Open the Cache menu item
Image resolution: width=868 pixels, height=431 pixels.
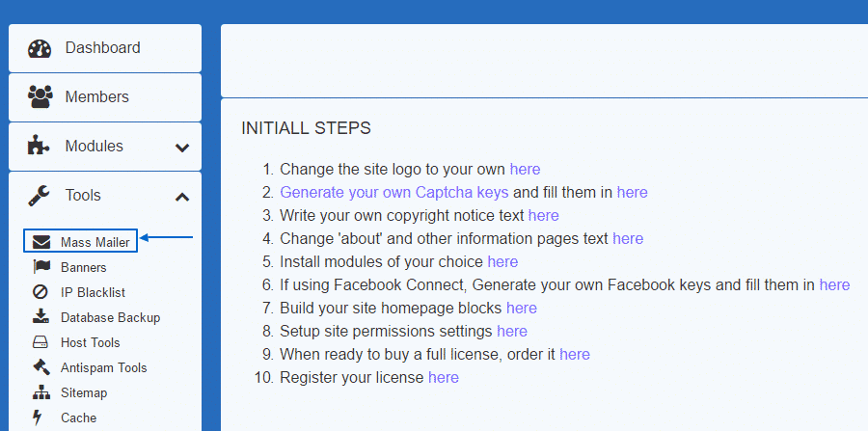click(78, 418)
